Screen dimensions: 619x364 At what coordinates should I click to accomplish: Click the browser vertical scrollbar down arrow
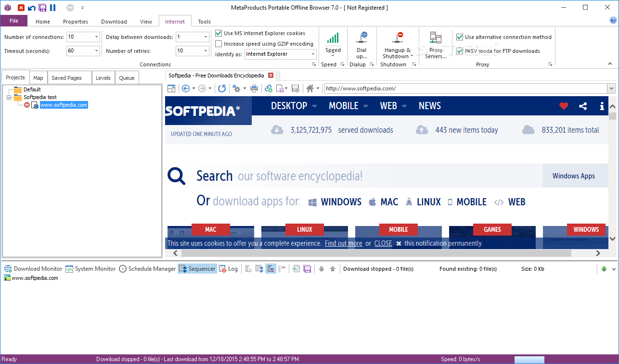click(x=612, y=238)
